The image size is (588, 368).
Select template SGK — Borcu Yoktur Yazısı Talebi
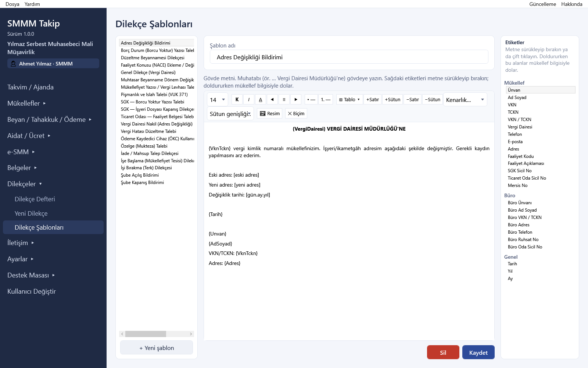[157, 102]
